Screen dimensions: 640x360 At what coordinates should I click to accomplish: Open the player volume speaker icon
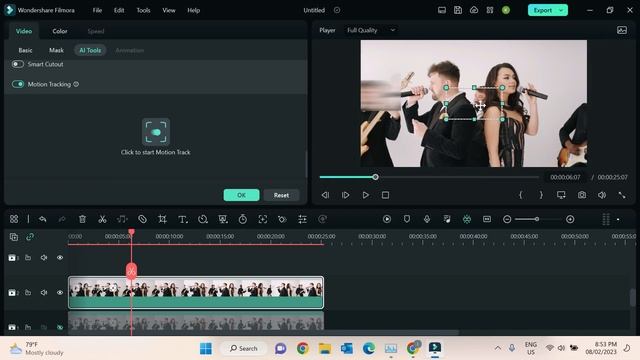coord(602,195)
